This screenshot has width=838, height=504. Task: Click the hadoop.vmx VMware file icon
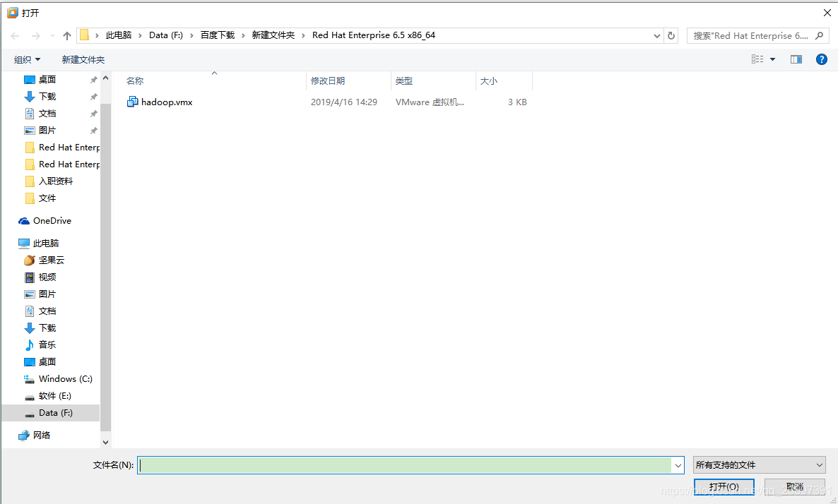[x=132, y=102]
